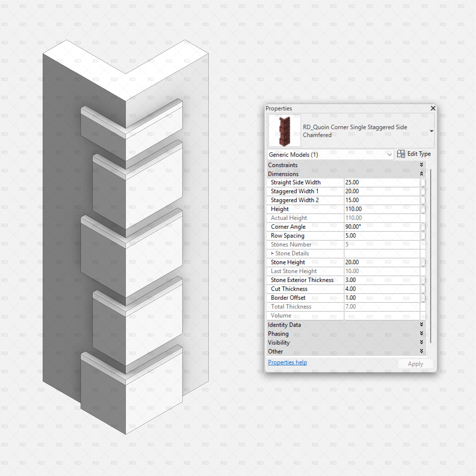Click the associate parameter button for Cut Thickness

pos(423,289)
